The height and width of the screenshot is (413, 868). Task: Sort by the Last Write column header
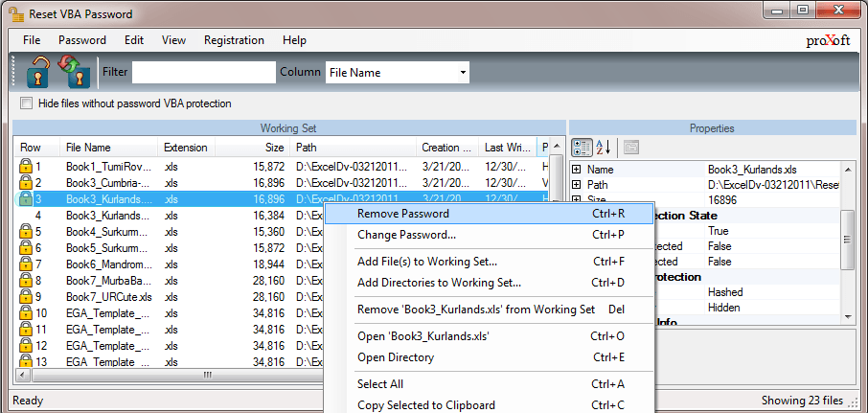[x=508, y=148]
